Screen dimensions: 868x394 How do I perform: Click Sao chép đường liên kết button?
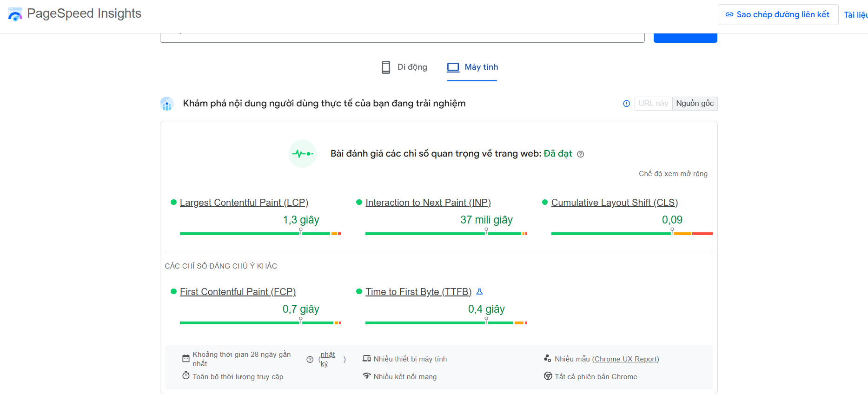tap(778, 14)
